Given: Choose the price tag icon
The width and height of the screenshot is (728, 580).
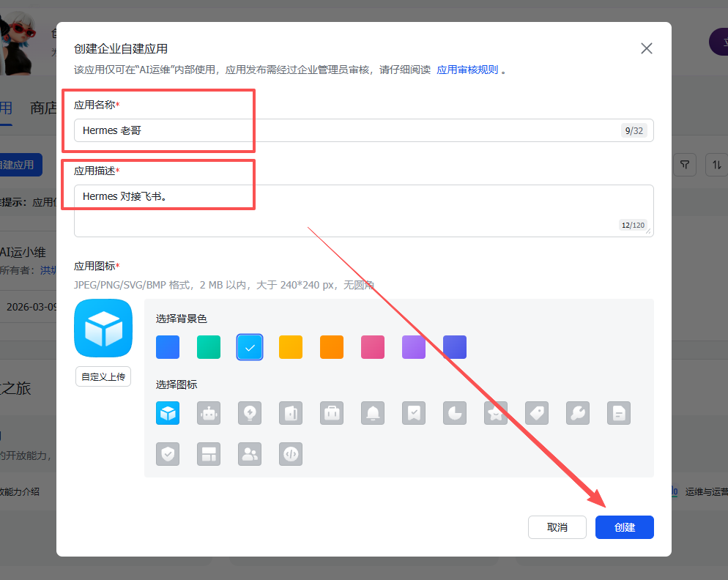Looking at the screenshot, I should click(x=537, y=413).
